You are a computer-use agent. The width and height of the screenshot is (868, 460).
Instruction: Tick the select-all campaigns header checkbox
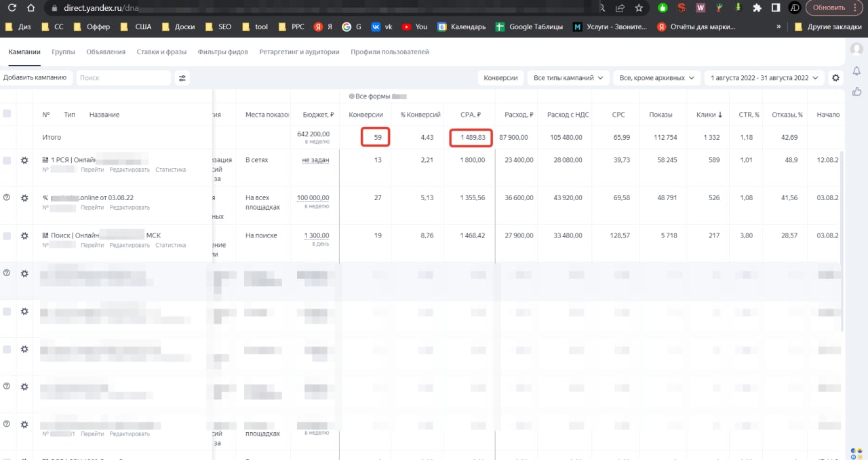click(7, 113)
